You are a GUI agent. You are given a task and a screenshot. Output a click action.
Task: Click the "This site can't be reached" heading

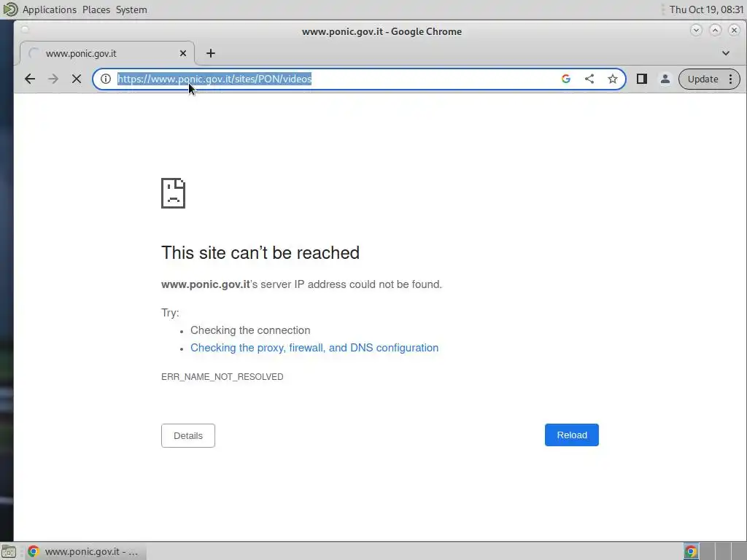click(x=260, y=253)
